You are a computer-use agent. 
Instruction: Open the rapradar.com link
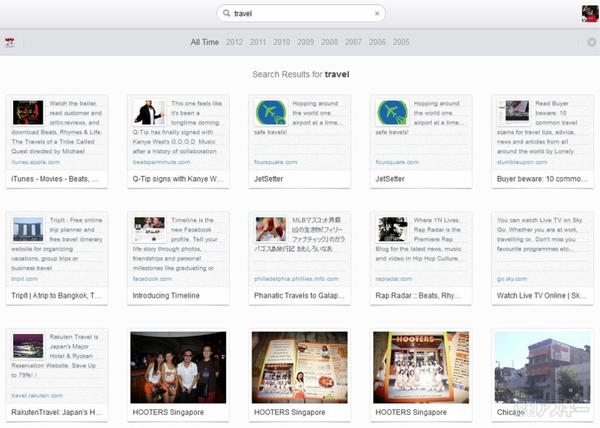[394, 279]
